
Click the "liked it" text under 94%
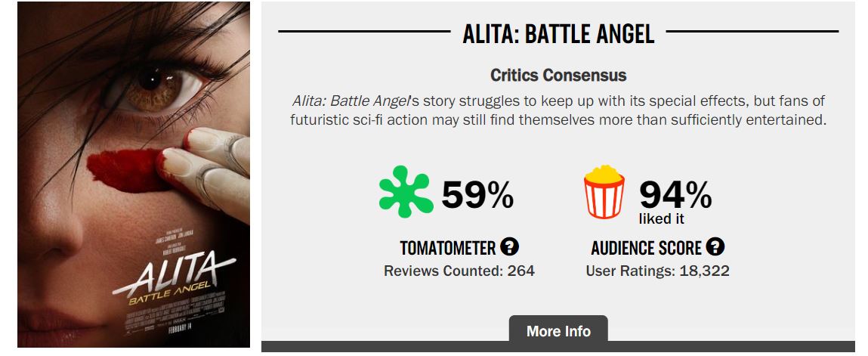661,220
